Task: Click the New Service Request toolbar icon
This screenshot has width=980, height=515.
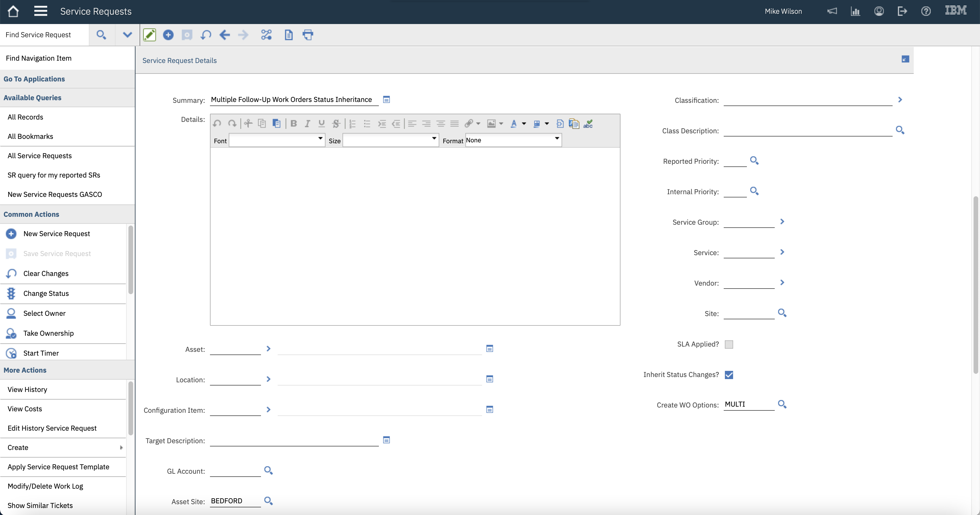Action: coord(168,35)
